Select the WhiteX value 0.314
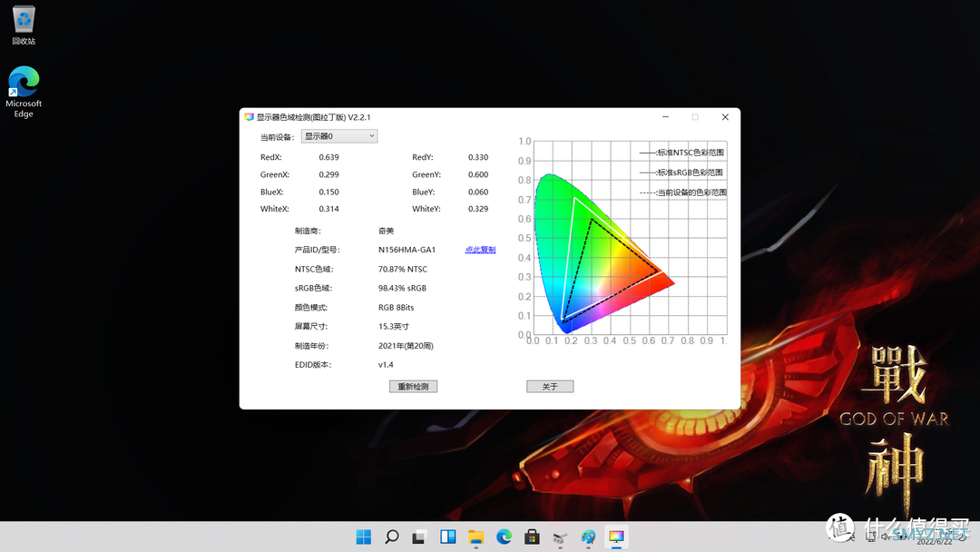Image resolution: width=980 pixels, height=552 pixels. [328, 209]
